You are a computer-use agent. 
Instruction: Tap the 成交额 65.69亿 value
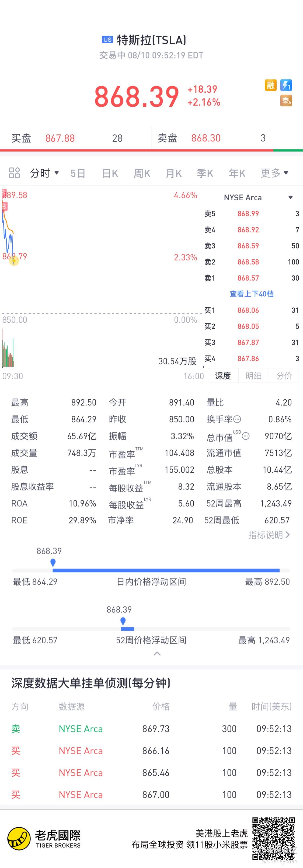(82, 436)
